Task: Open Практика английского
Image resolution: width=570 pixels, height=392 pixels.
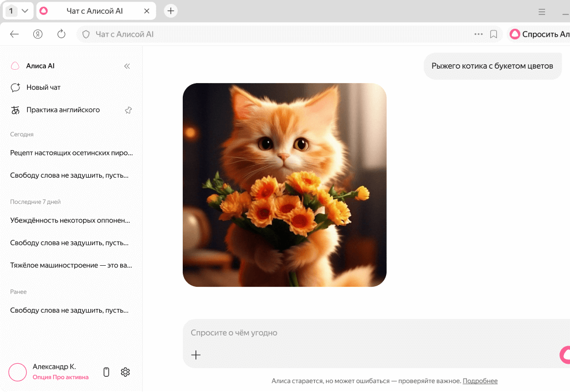Action: pos(63,110)
